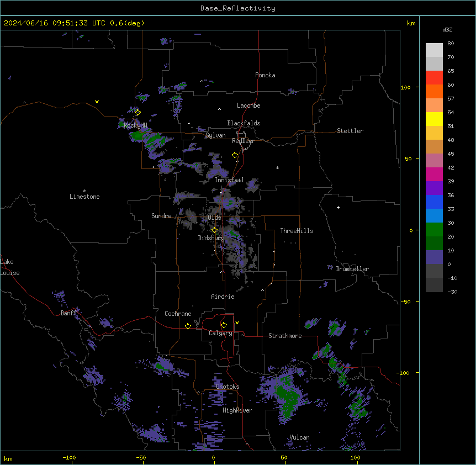
Task: Click the white plus marker north of Drumheller
Action: coord(338,207)
